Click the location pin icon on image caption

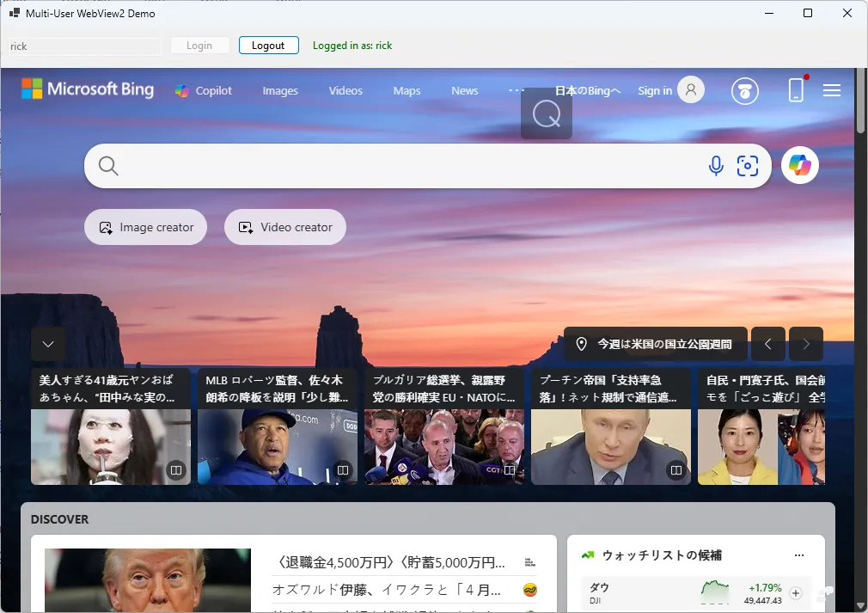(581, 344)
